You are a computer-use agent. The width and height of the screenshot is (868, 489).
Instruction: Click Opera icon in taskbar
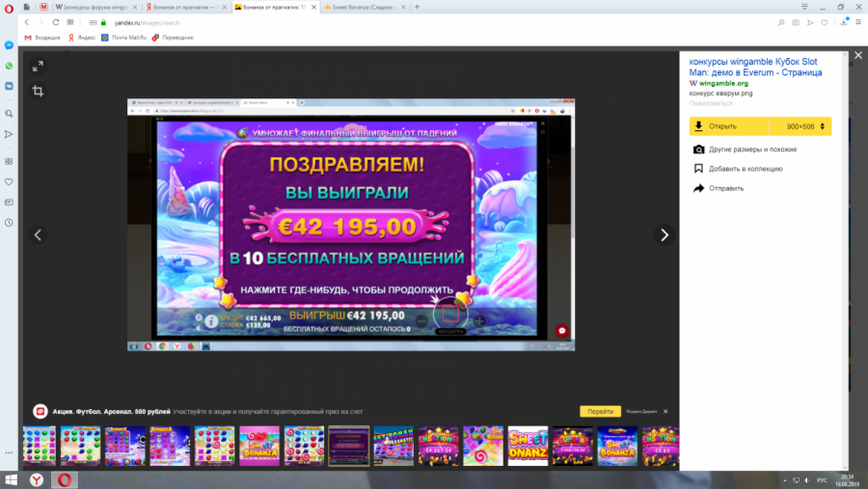(65, 479)
